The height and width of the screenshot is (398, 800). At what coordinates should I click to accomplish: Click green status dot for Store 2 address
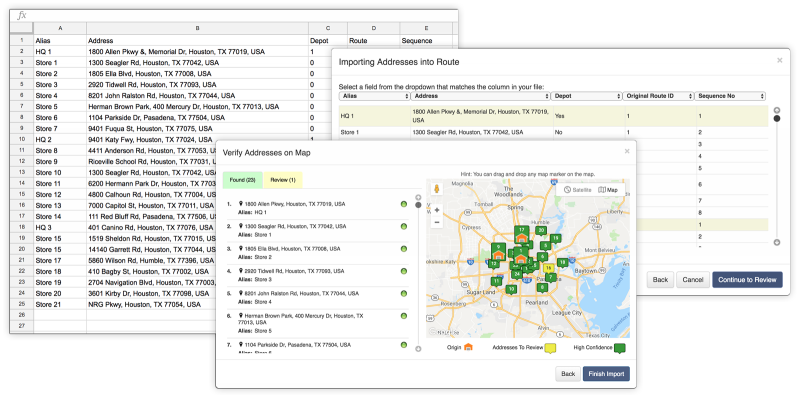point(404,249)
